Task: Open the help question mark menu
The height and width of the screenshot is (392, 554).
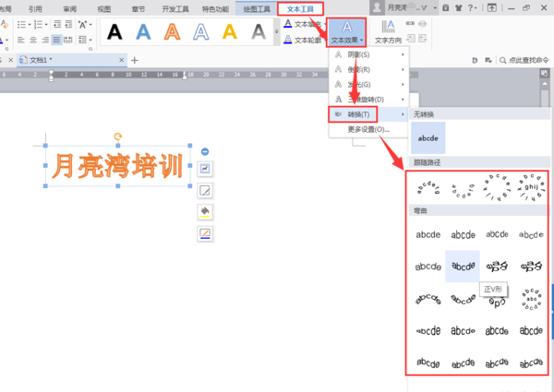Action: pyautogui.click(x=472, y=7)
